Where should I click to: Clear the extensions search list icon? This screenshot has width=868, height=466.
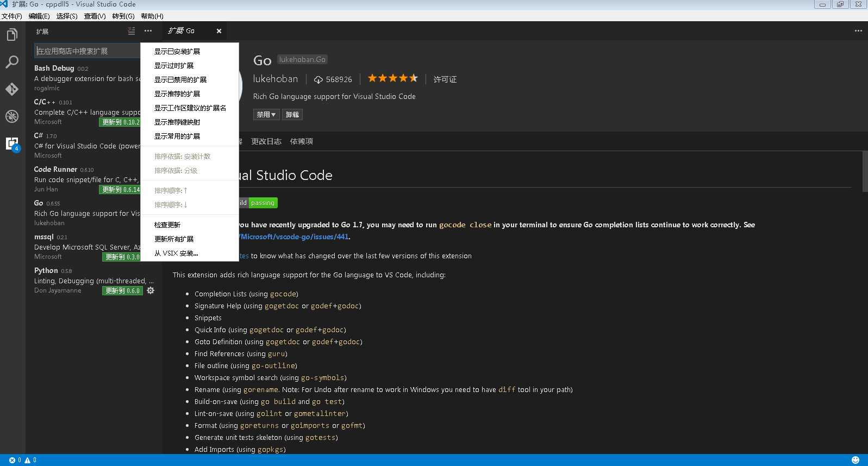pos(132,31)
